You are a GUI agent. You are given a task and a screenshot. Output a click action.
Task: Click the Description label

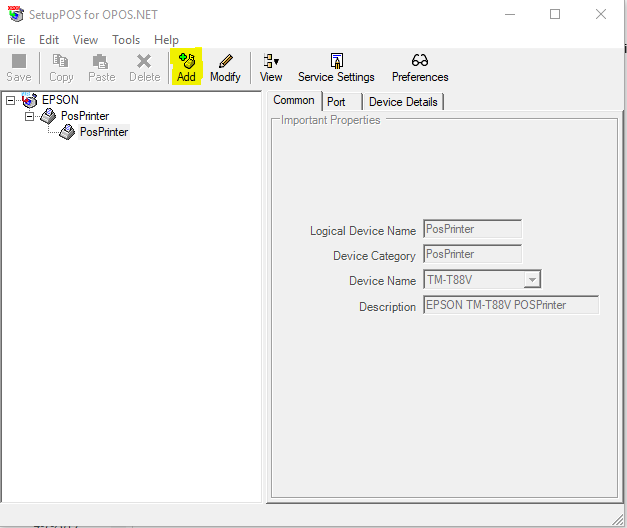pyautogui.click(x=387, y=307)
